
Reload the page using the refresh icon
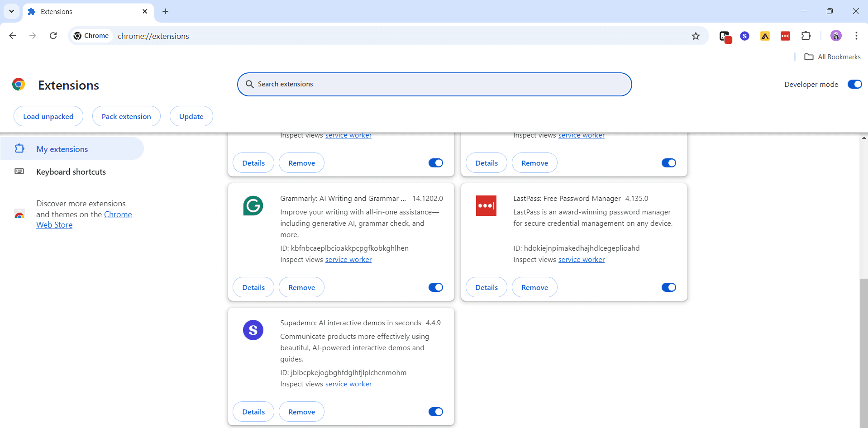pos(53,36)
